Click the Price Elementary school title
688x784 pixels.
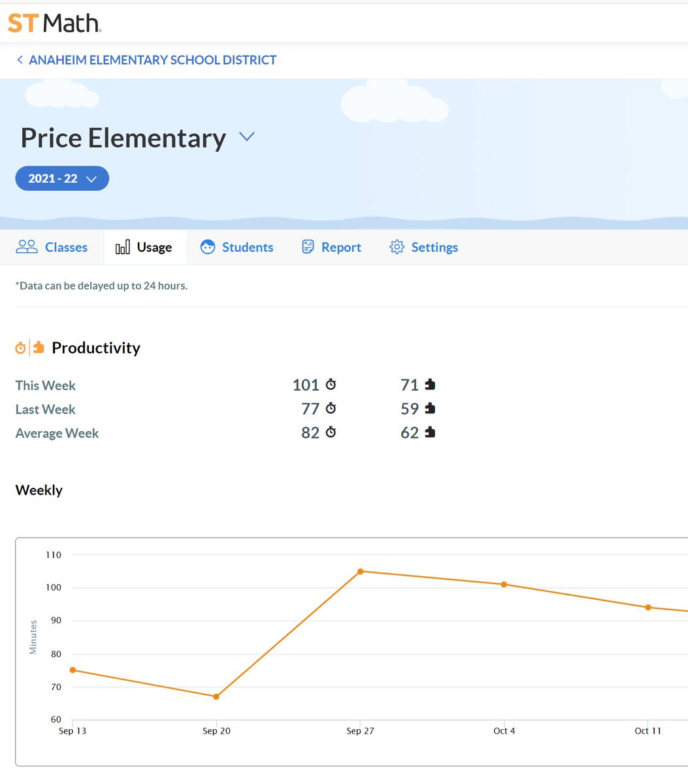coord(123,138)
